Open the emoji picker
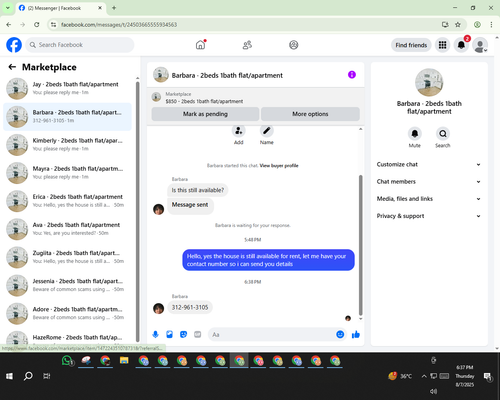 340,334
